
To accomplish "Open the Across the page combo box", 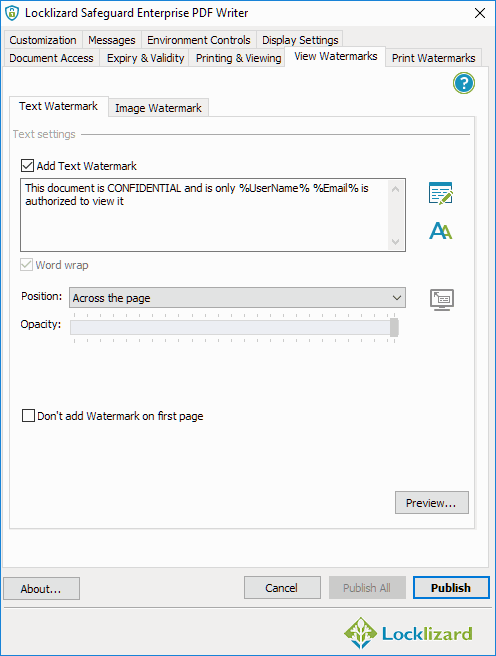I will 237,298.
